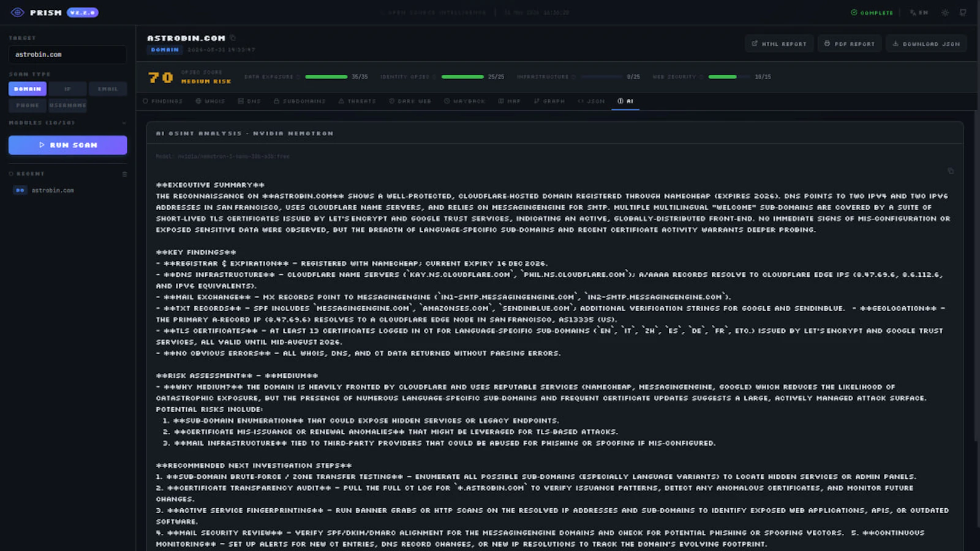
Task: Click the 70 OPSEC score value
Action: (x=161, y=77)
